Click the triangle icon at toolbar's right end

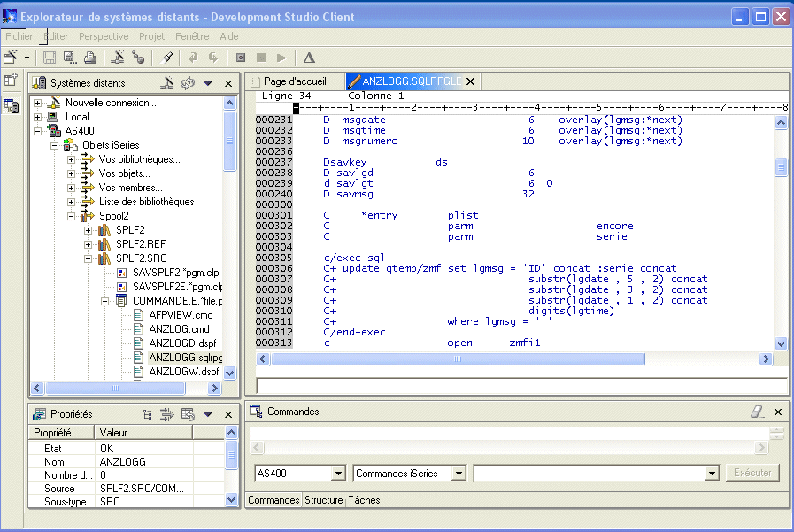click(309, 58)
